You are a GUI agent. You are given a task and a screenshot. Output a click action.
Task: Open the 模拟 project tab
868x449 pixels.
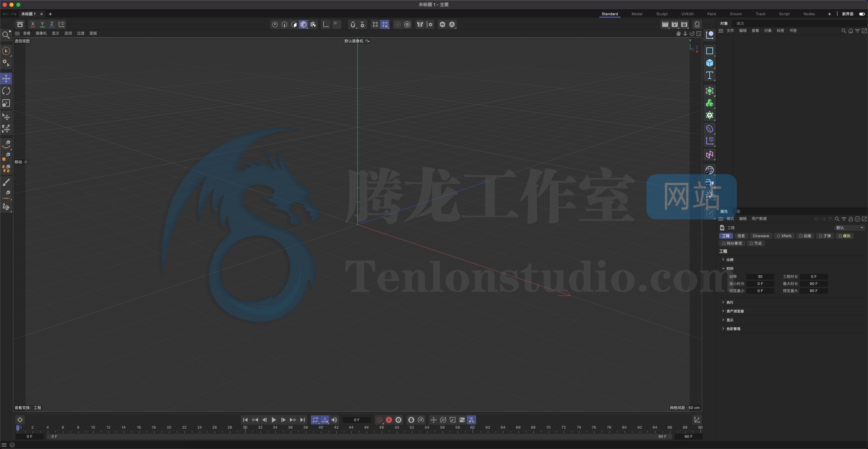(x=844, y=236)
